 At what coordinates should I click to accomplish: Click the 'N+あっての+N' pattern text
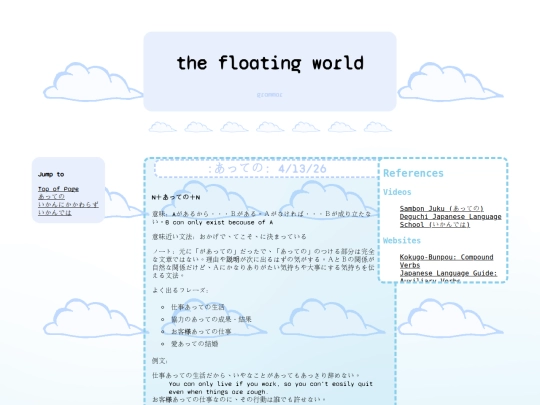coord(176,197)
